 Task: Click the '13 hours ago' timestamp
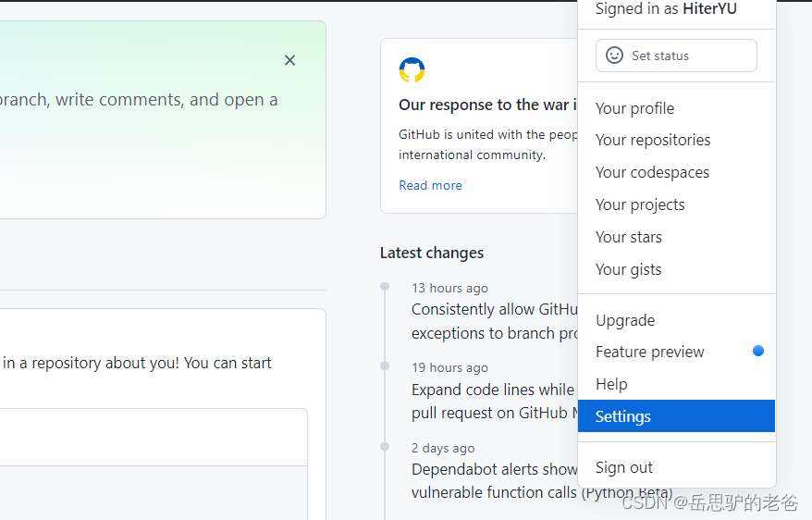450,288
